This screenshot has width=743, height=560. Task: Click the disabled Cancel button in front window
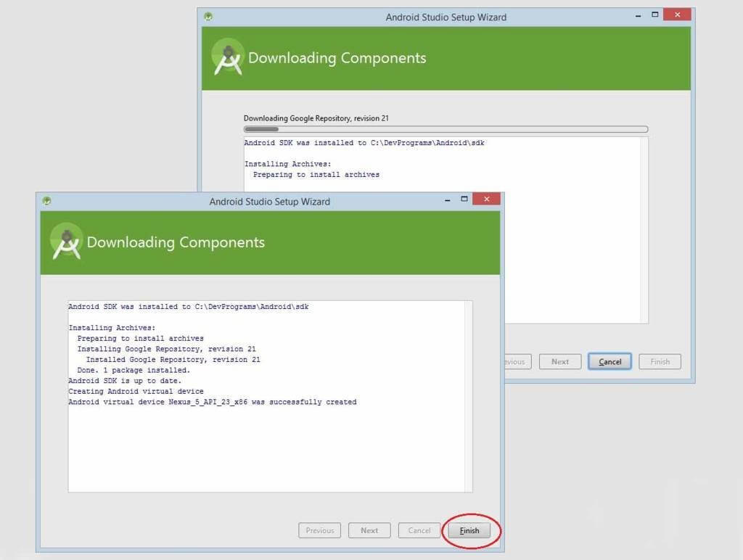419,531
